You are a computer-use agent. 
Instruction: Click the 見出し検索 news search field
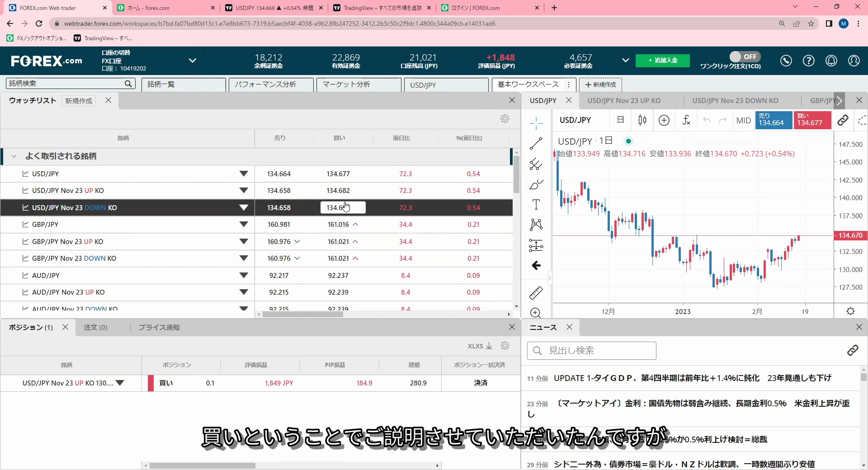592,351
